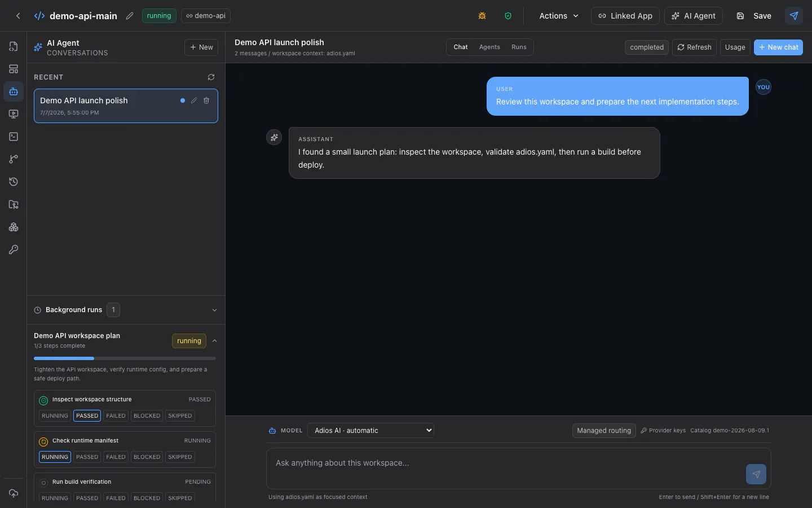Select the Demo API launch polish conversation
This screenshot has height=508, width=812.
point(126,106)
